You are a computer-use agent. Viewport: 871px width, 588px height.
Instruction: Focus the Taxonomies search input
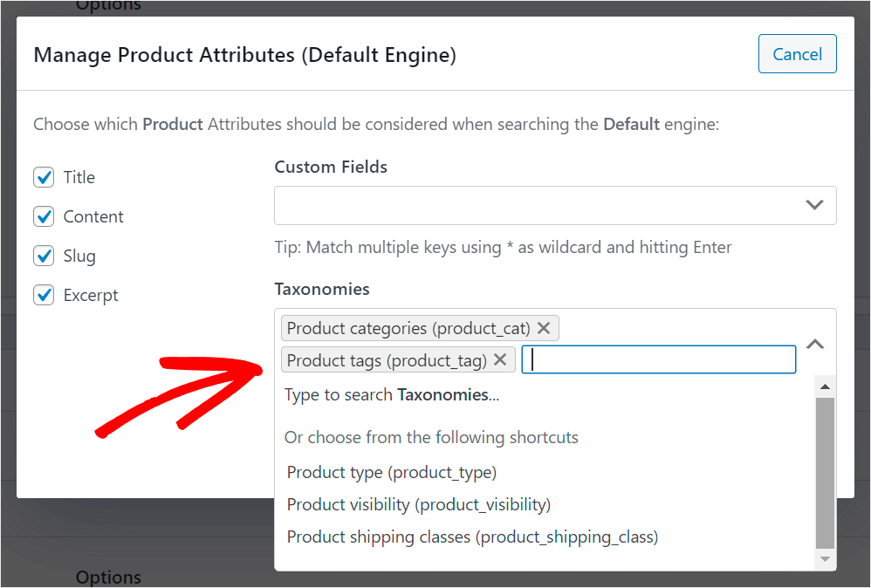point(659,359)
